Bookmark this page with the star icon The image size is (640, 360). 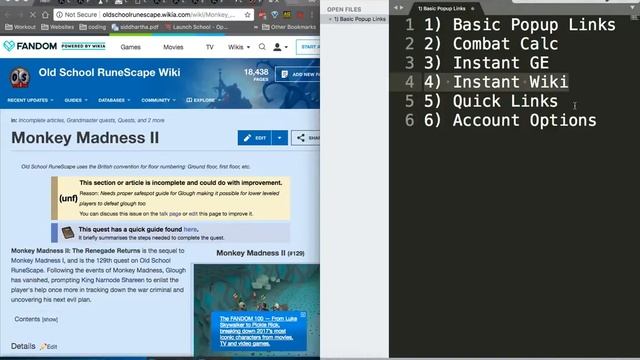(247, 15)
